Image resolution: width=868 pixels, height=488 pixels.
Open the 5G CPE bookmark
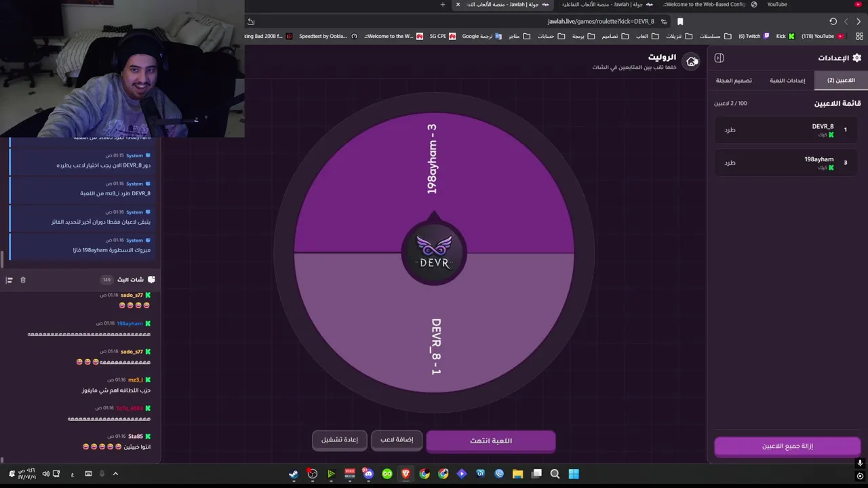442,37
